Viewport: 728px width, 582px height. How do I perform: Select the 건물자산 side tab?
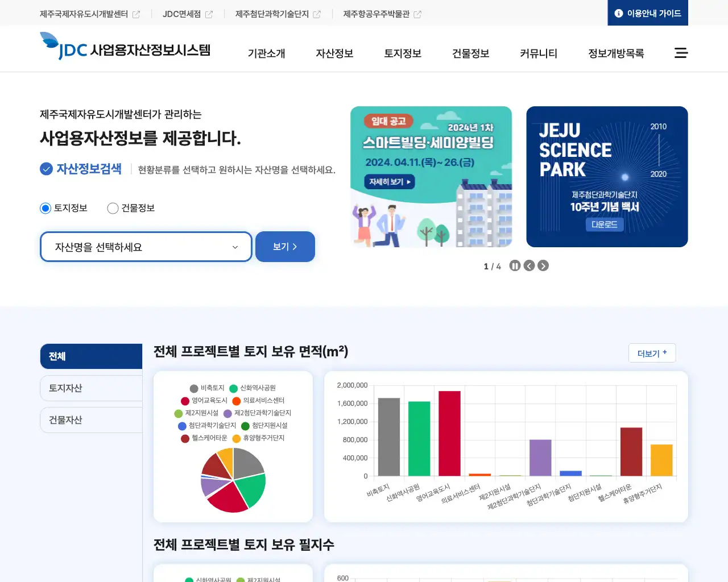tap(91, 420)
